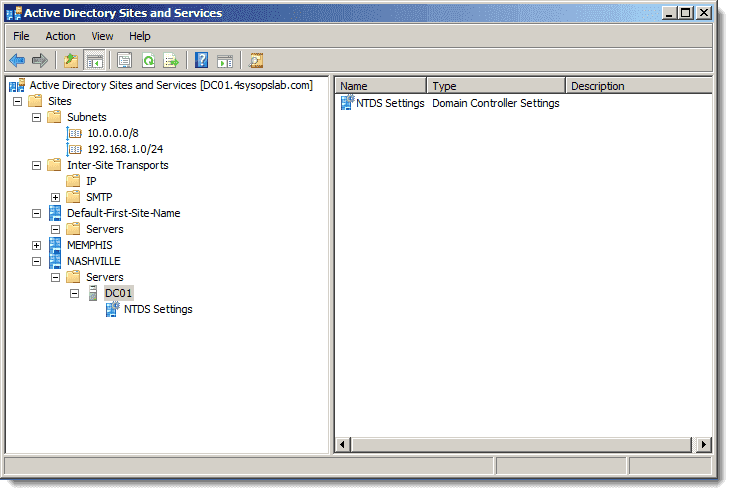Open the File menu
Screen dimensions: 733x495
pyautogui.click(x=21, y=36)
